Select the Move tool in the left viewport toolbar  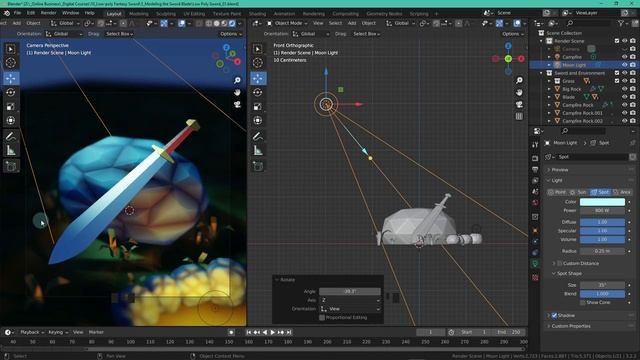pos(11,78)
